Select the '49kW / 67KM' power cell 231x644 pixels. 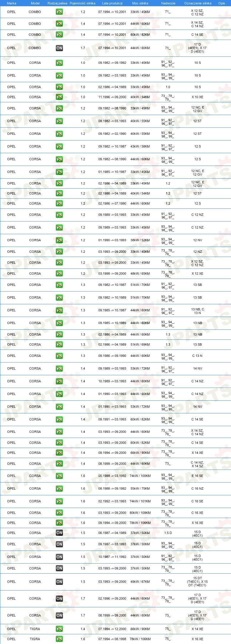pos(140,582)
